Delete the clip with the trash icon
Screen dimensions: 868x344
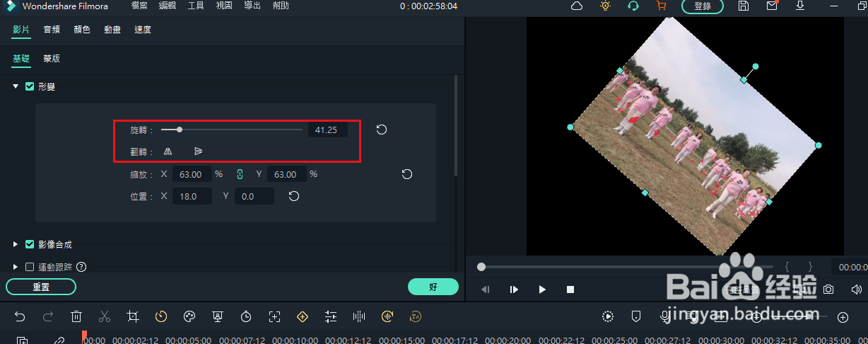(76, 316)
